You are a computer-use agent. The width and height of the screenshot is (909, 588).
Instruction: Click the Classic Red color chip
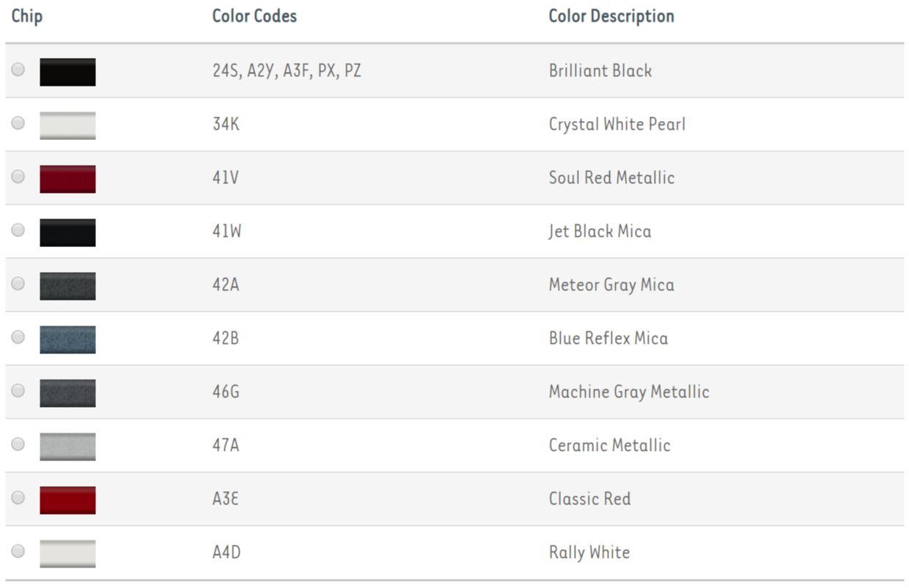coord(67,500)
